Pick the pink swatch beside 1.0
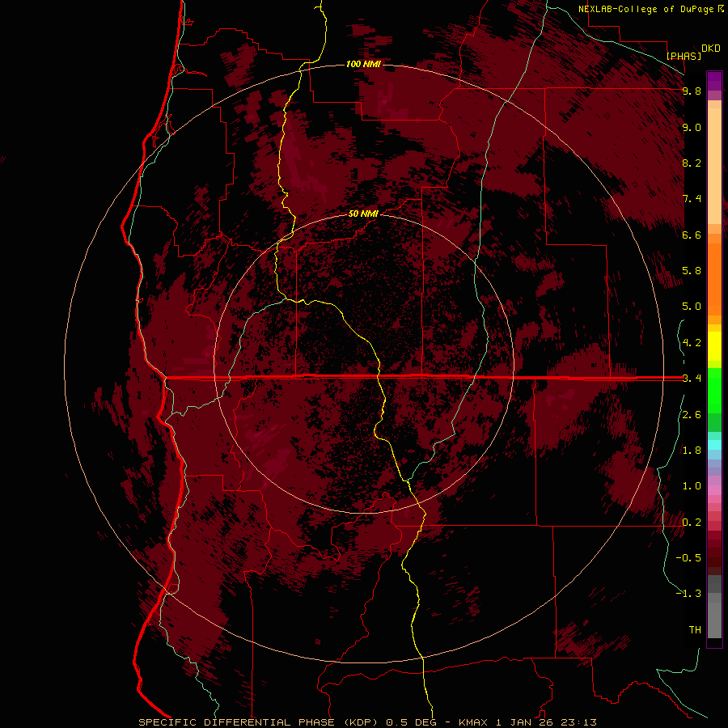Image resolution: width=728 pixels, height=728 pixels. click(714, 490)
